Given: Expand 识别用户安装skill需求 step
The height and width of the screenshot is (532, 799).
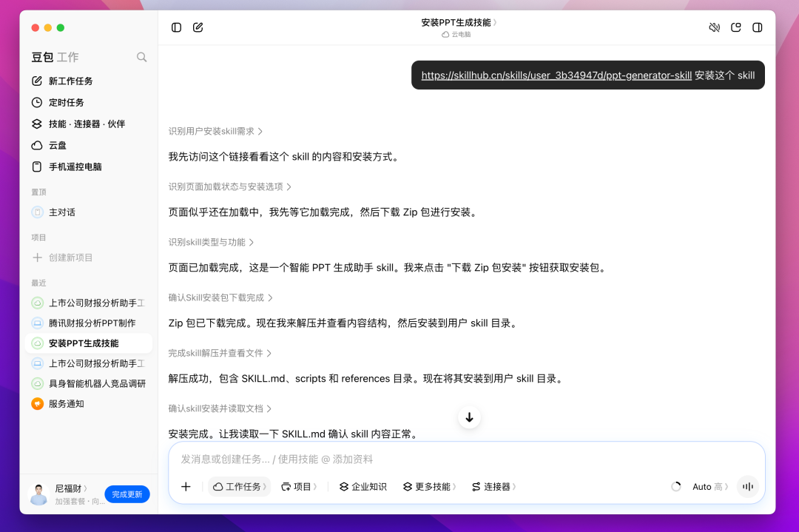Looking at the screenshot, I should click(x=215, y=132).
